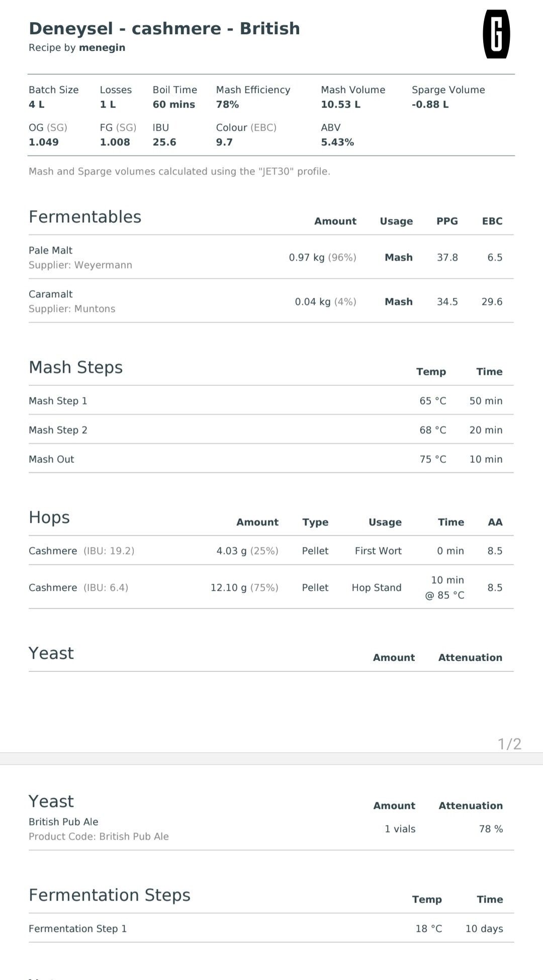543x980 pixels.
Task: Click the Fermentation Steps section heading
Action: coord(110,895)
